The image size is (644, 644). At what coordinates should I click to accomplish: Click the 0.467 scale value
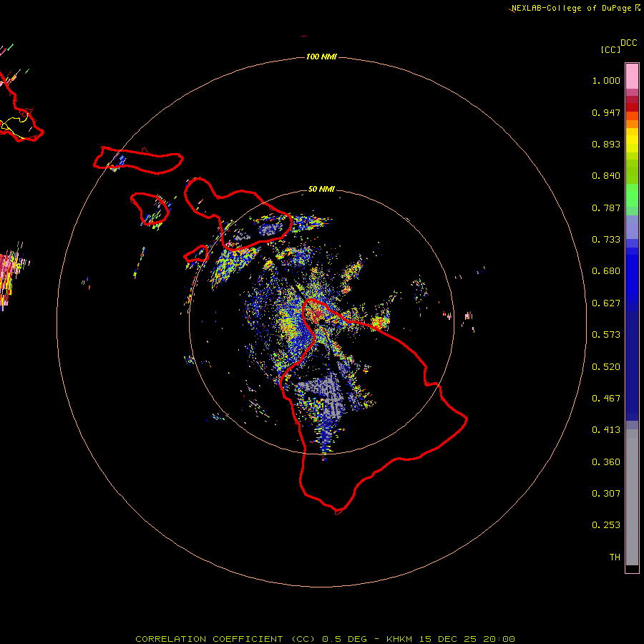click(x=606, y=399)
